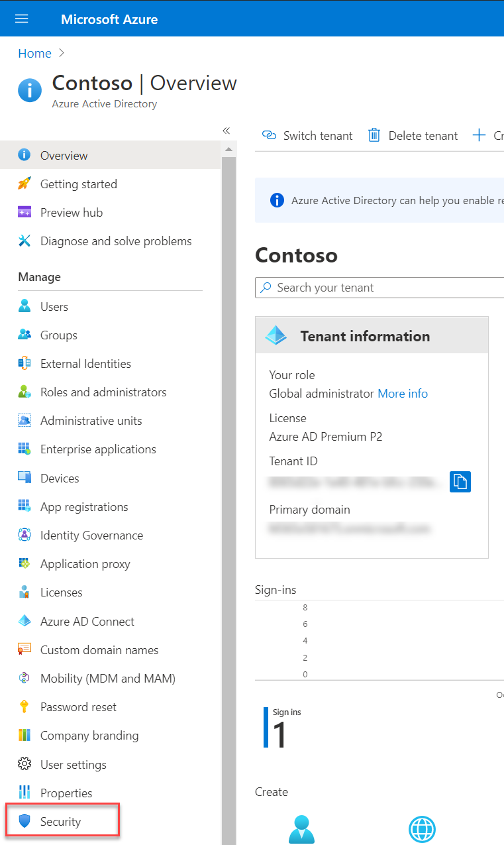
Task: Click the Search your tenant field
Action: (379, 288)
